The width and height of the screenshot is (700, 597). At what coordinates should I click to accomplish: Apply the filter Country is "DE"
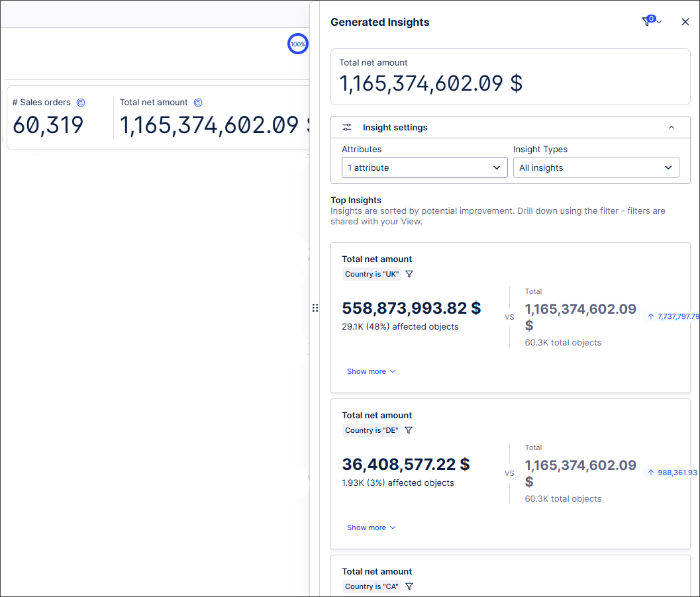(409, 430)
